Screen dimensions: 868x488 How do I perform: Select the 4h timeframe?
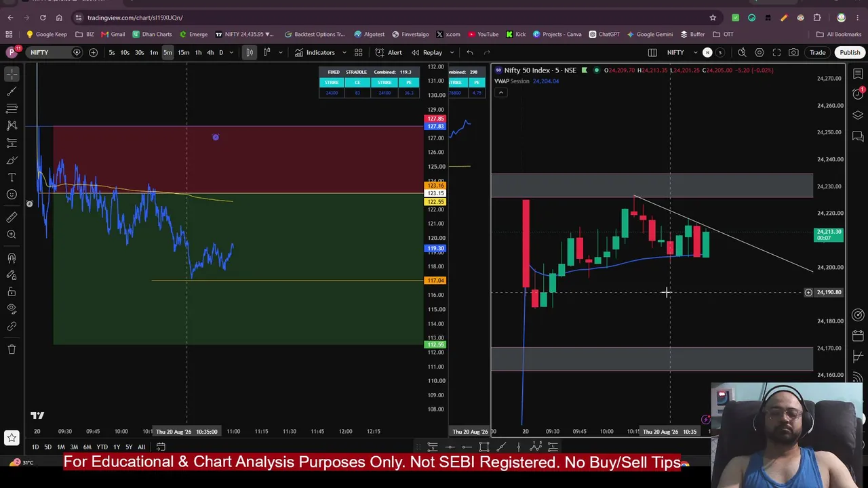click(210, 52)
